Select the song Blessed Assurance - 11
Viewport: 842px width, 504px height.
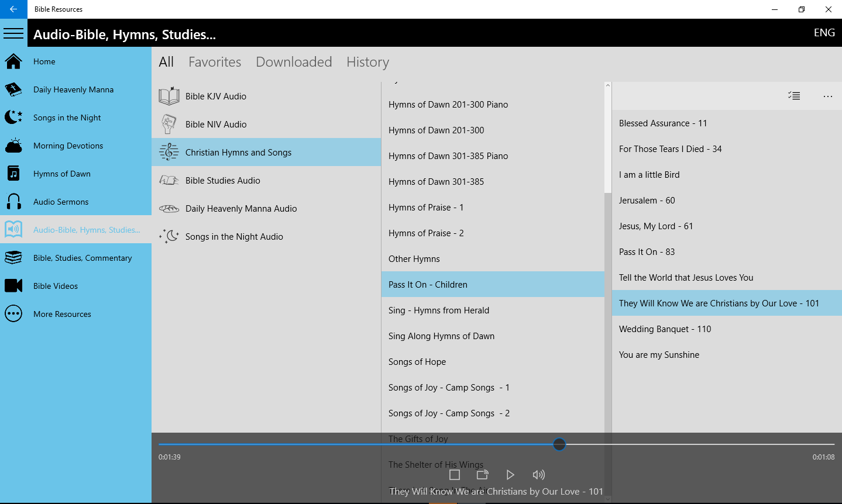(x=663, y=123)
